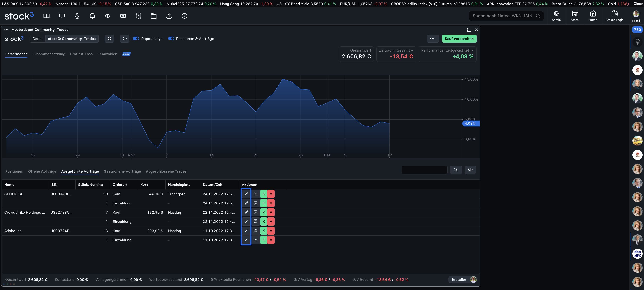Edit the last Einzahlung row dated 11.10.2022

tap(246, 240)
